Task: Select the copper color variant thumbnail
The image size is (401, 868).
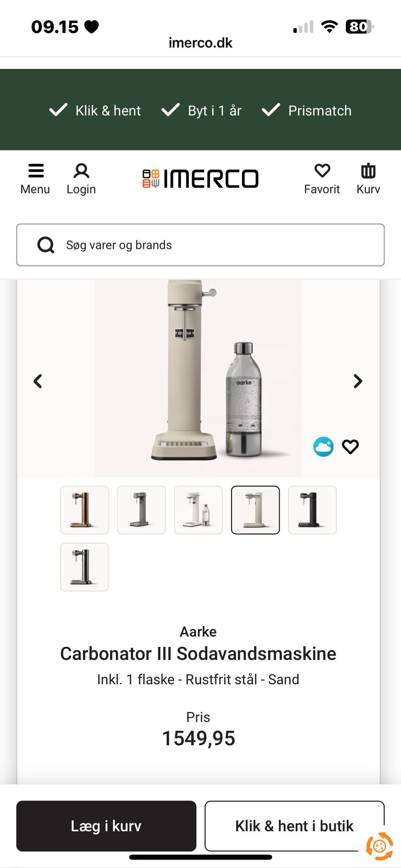Action: [x=84, y=510]
